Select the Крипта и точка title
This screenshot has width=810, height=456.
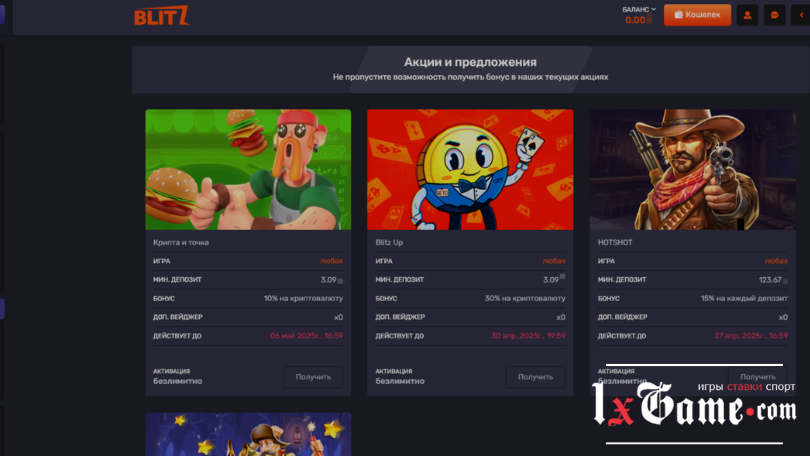pyautogui.click(x=181, y=242)
